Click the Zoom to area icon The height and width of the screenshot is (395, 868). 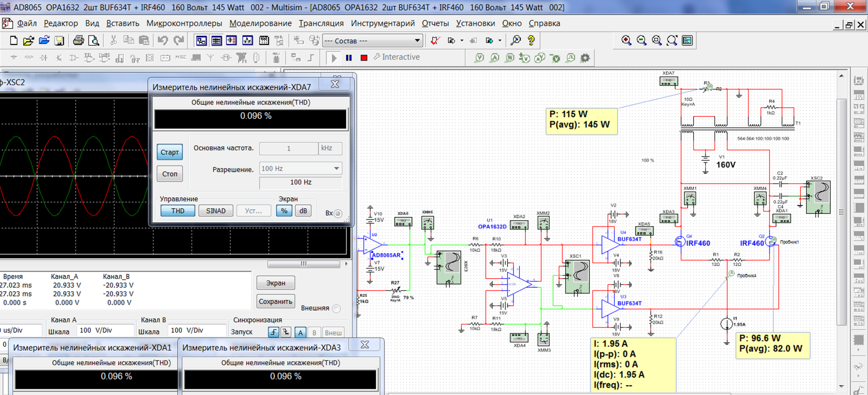657,41
